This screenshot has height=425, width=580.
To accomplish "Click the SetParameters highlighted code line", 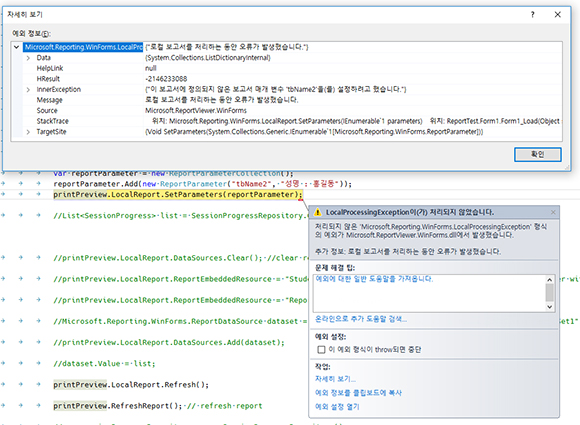I will (x=178, y=195).
